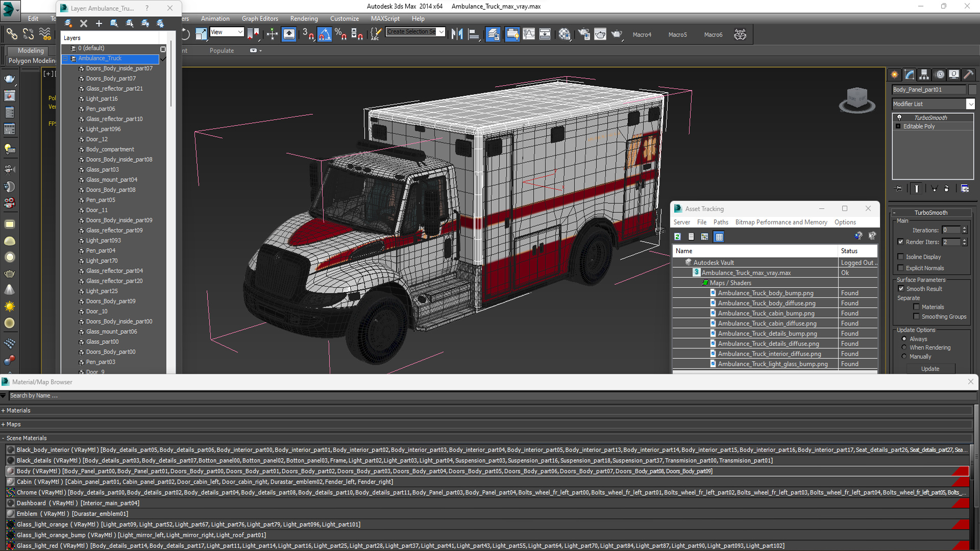Click Pin Stack icon under modifier stack

(899, 188)
